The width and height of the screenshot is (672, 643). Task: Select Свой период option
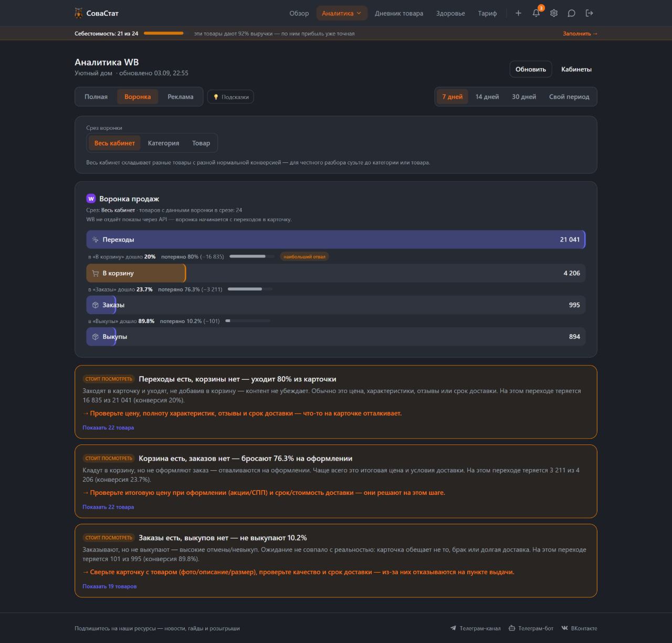(569, 97)
